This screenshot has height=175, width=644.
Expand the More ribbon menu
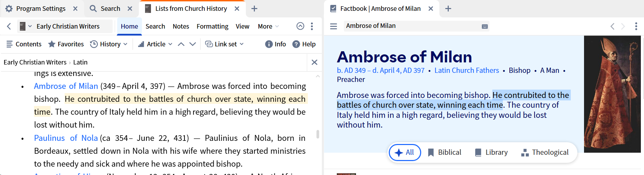click(268, 26)
